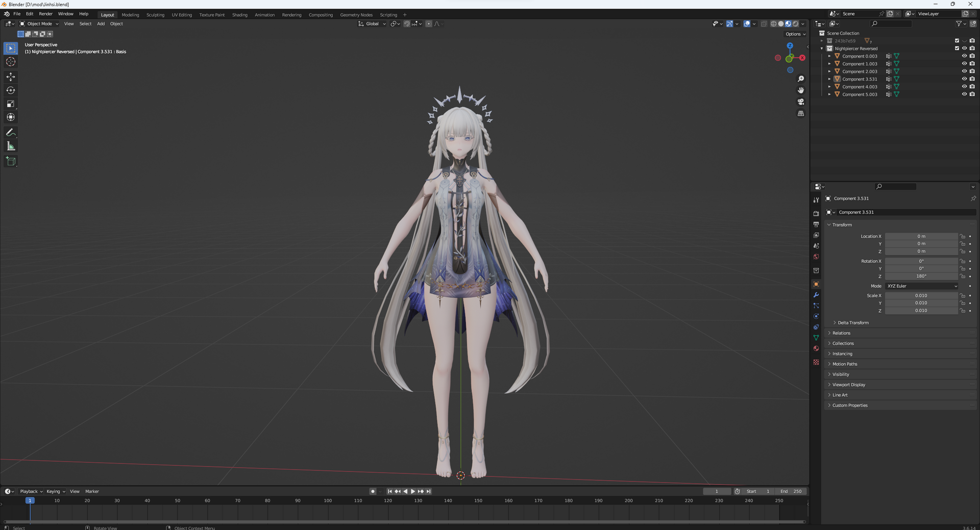The image size is (980, 530).
Task: Click the red X axis on navigation gizmo
Action: pos(802,58)
